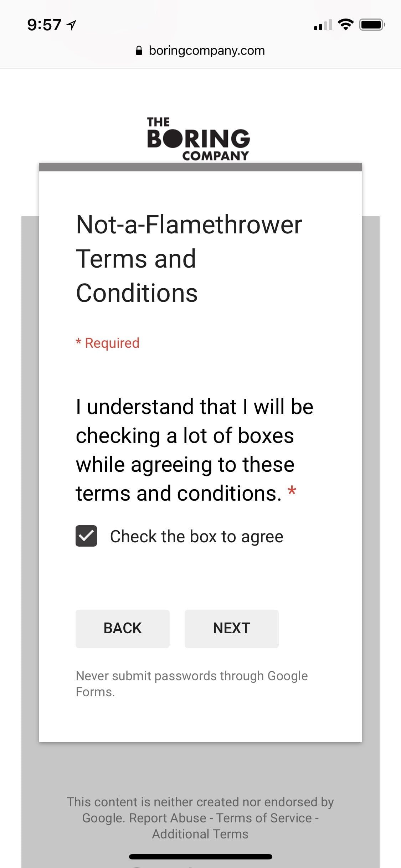This screenshot has height=868, width=401.
Task: Tap the boringcompany.com address text
Action: pyautogui.click(x=207, y=51)
